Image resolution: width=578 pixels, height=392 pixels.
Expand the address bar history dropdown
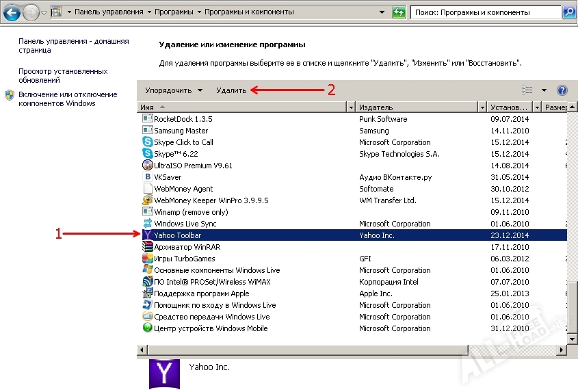382,12
